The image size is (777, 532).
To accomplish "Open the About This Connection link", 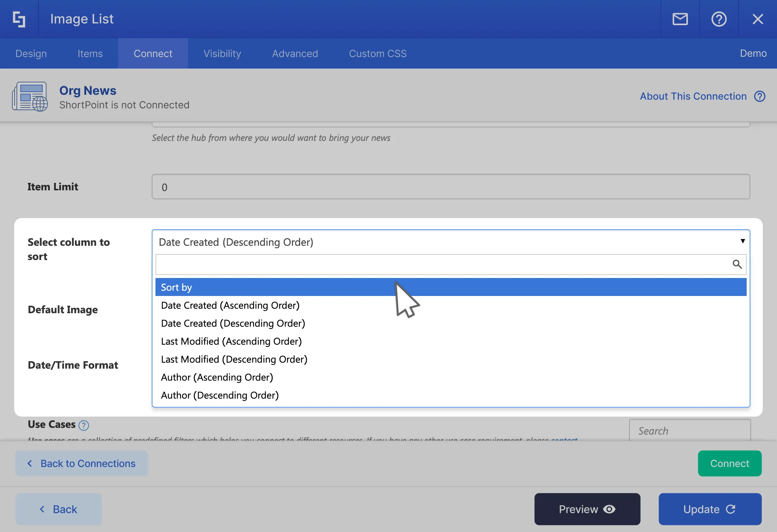I will [693, 96].
